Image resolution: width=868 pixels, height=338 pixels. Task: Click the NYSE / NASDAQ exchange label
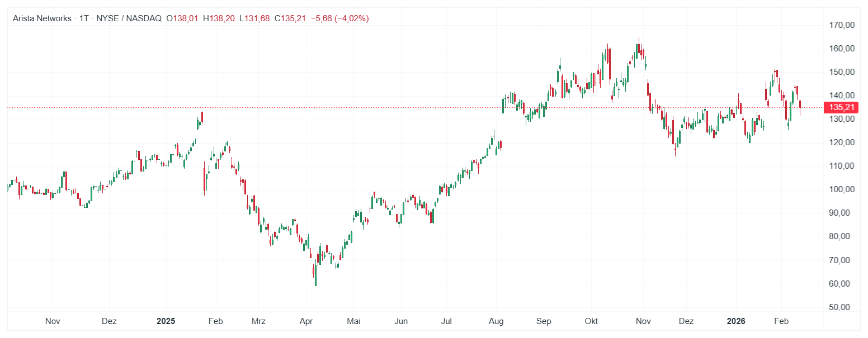(x=129, y=18)
